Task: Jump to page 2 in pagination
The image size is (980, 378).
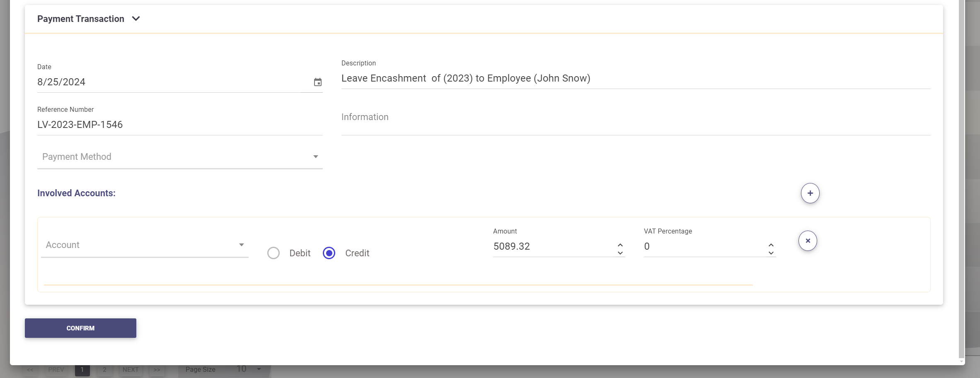Action: point(104,370)
